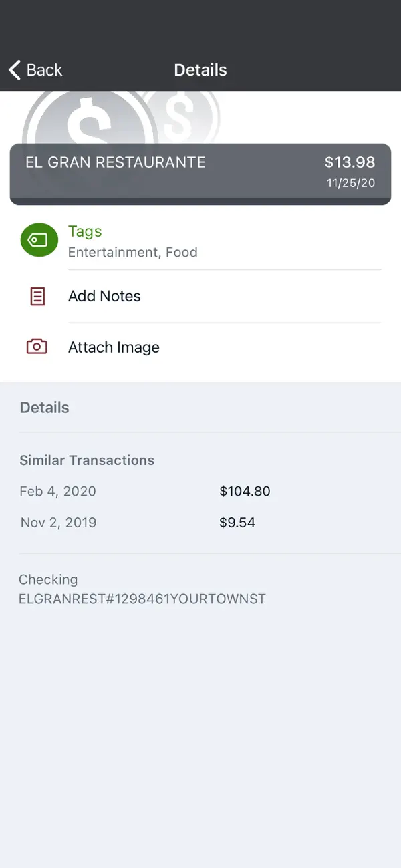Select the $104.80 similar transaction amount
Screen dimensions: 401x868
coord(245,492)
